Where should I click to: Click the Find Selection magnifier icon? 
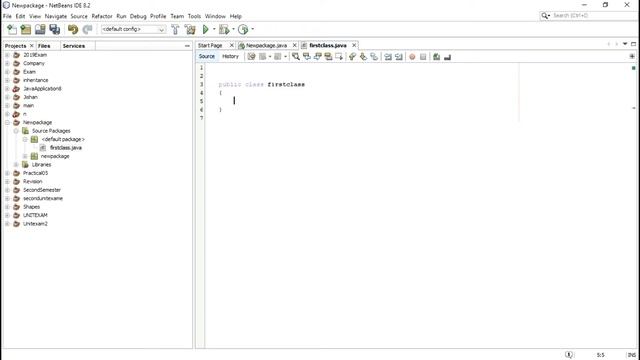296,57
